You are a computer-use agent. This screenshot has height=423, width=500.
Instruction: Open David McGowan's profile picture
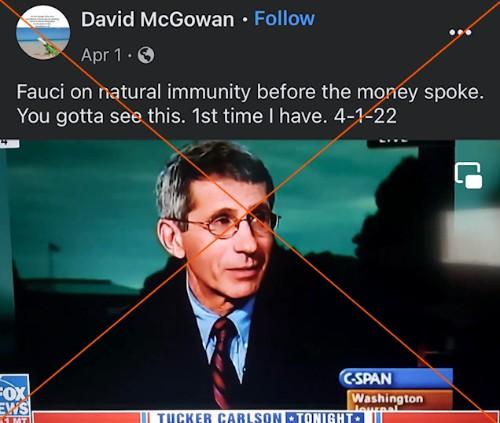(43, 33)
